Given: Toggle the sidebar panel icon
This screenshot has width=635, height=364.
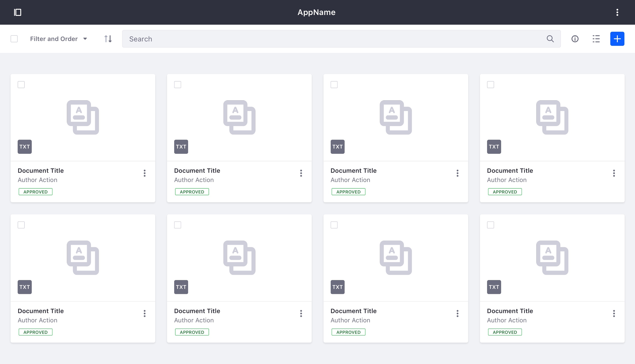Looking at the screenshot, I should (x=17, y=12).
